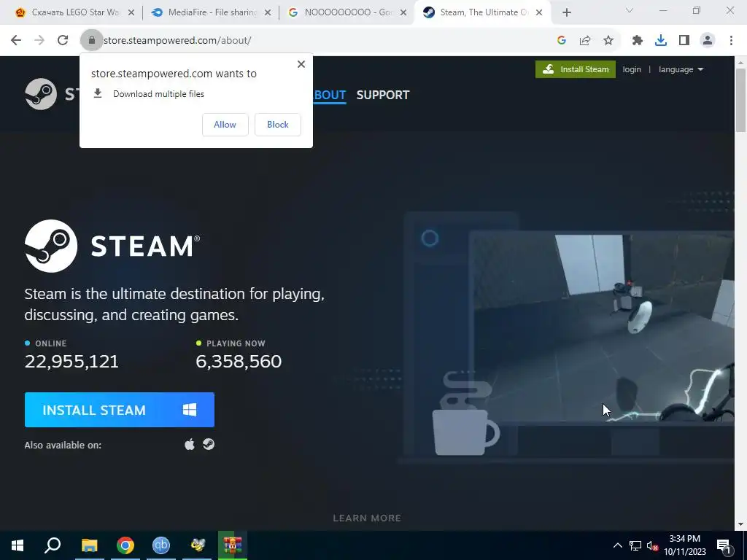Click the address bar URL

point(177,41)
